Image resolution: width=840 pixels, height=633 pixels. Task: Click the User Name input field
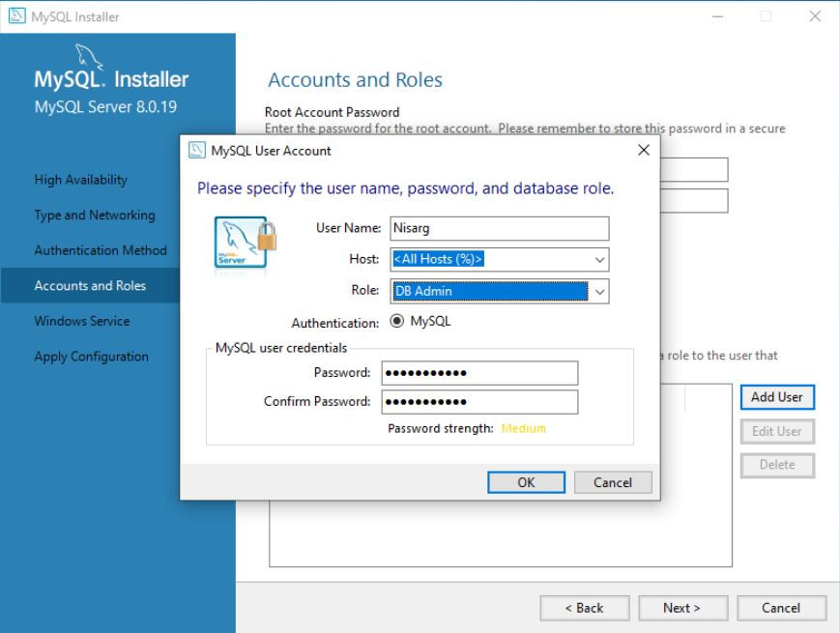[500, 228]
